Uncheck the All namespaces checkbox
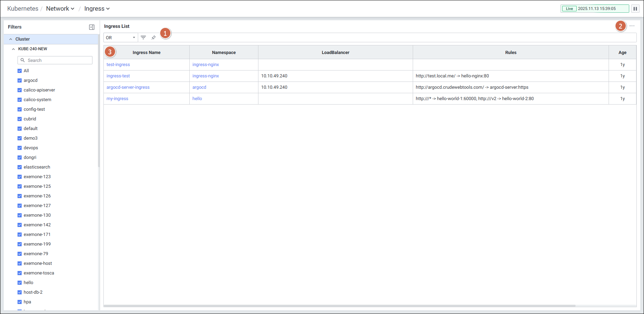 pos(20,71)
